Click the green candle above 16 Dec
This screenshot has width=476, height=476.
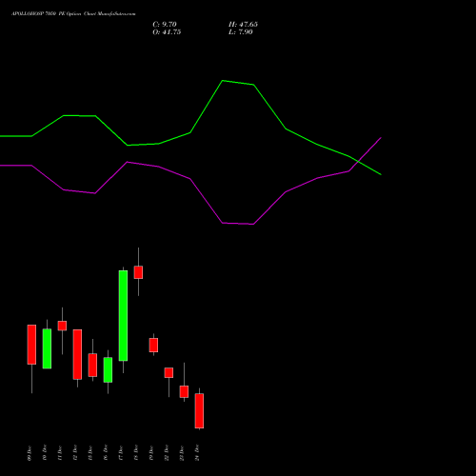108,369
